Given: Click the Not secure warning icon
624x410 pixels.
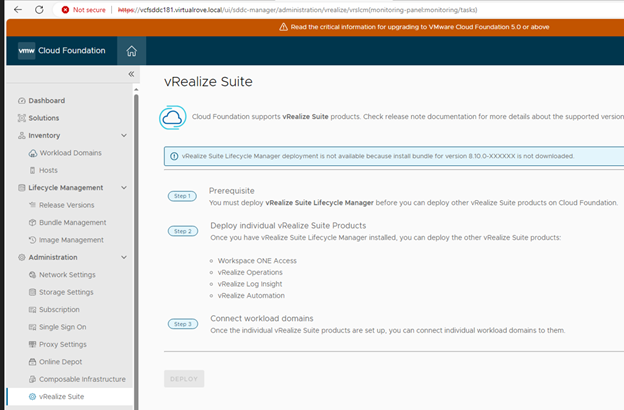Looking at the screenshot, I should (x=65, y=10).
